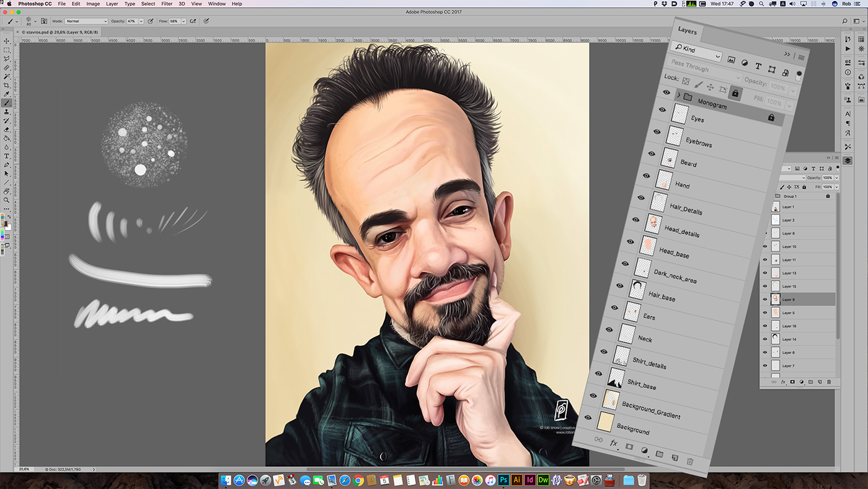Open the File menu
The image size is (868, 489).
[x=61, y=4]
